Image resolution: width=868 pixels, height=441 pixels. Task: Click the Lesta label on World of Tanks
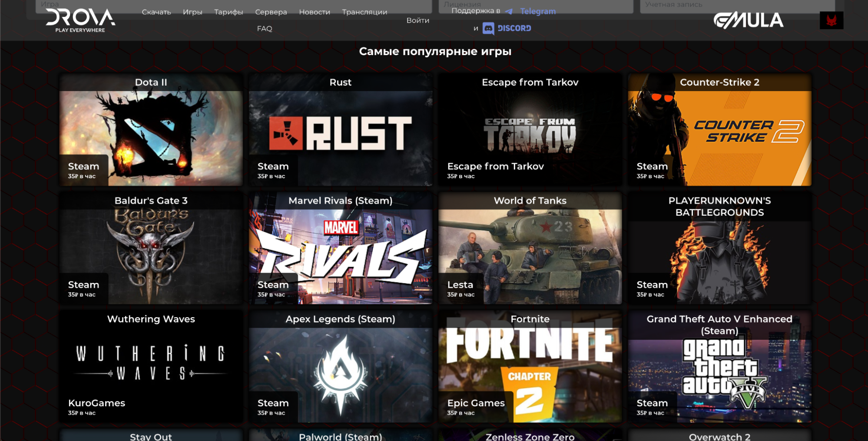coord(460,285)
